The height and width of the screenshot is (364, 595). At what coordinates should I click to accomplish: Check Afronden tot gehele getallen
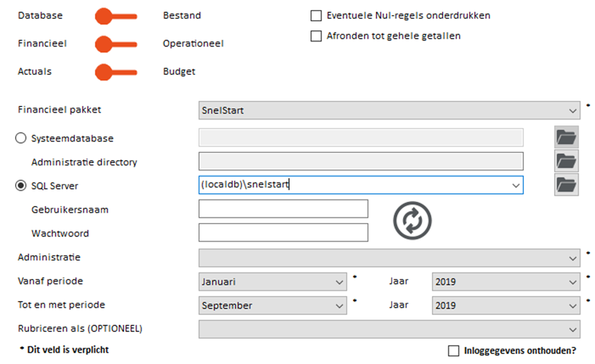pos(316,36)
